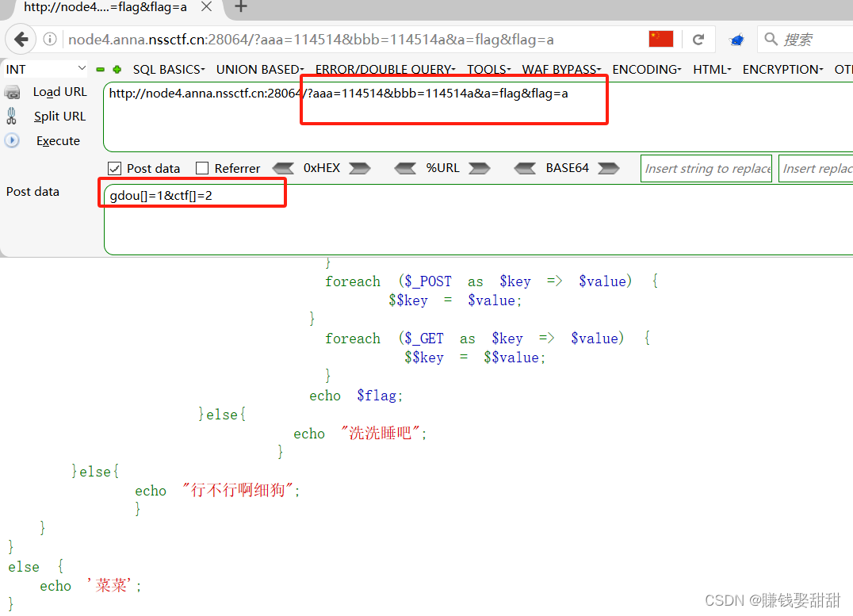Click the green minus icon beside INT

[x=101, y=69]
